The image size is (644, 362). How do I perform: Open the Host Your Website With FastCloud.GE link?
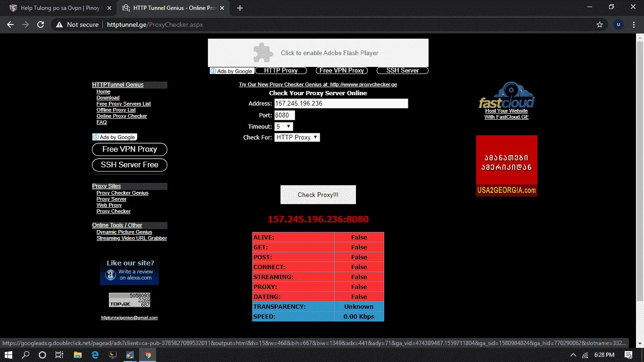click(506, 114)
